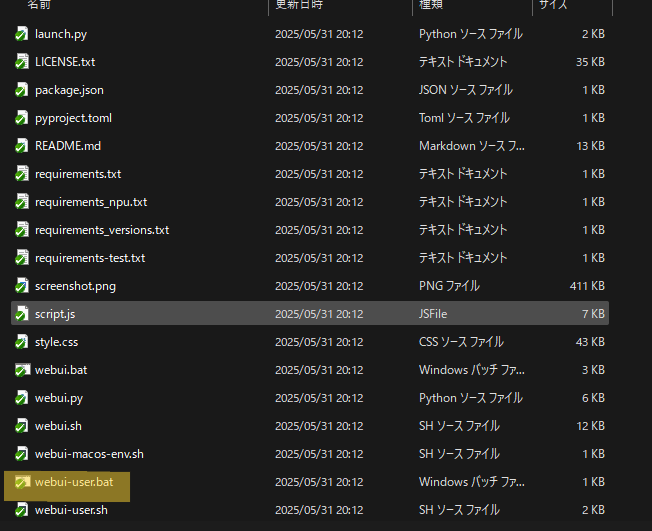The image size is (652, 531).
Task: Click the 6 KB size of webui.py
Action: pyautogui.click(x=593, y=398)
